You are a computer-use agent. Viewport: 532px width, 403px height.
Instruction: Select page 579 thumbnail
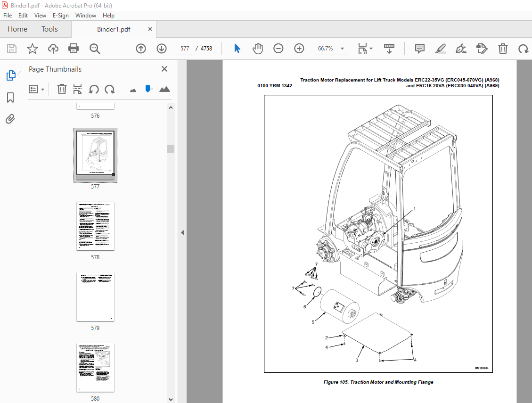(x=95, y=297)
